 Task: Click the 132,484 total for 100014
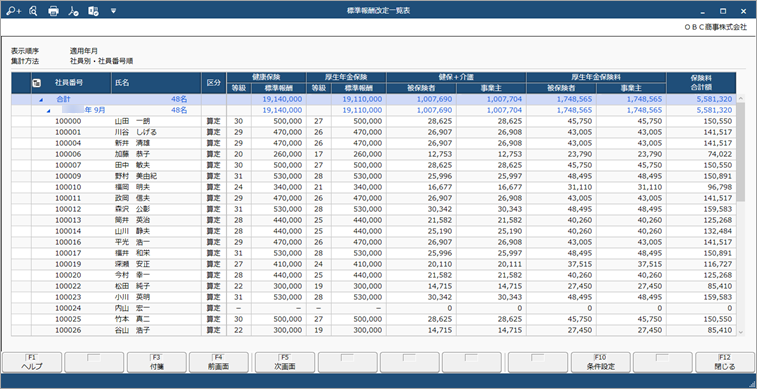click(718, 232)
